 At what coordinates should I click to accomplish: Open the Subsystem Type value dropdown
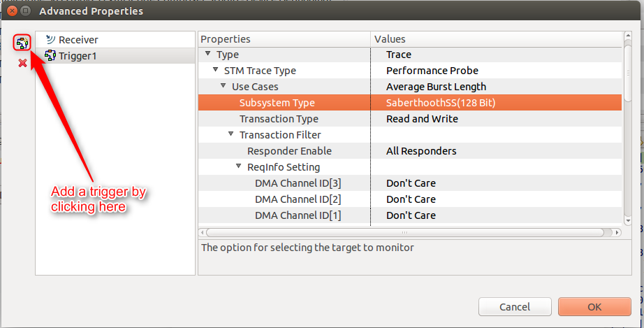496,103
